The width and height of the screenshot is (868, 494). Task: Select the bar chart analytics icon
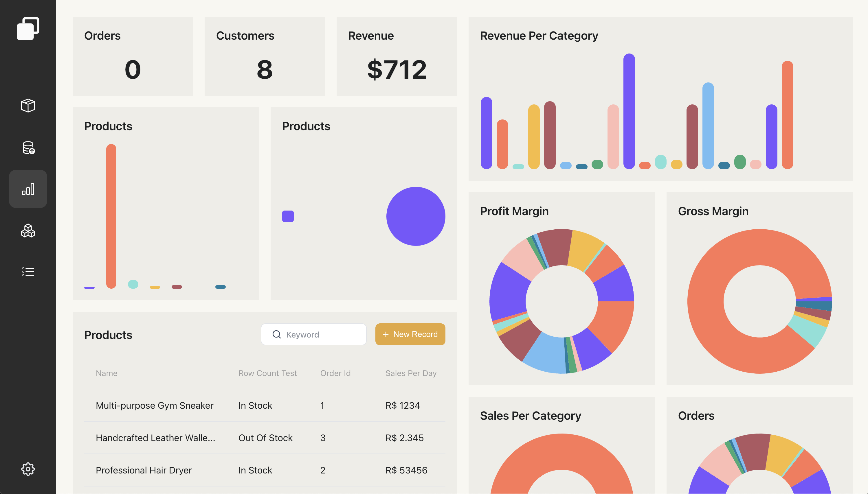(x=28, y=189)
